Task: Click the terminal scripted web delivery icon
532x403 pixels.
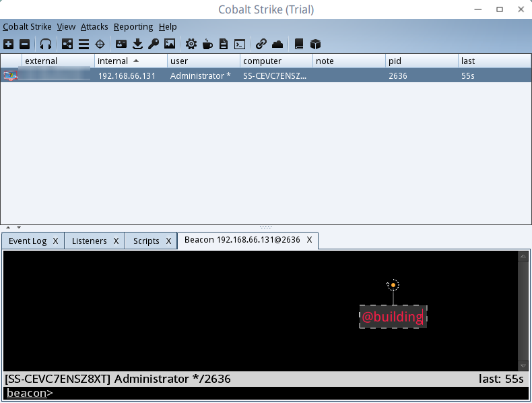Action: 240,44
